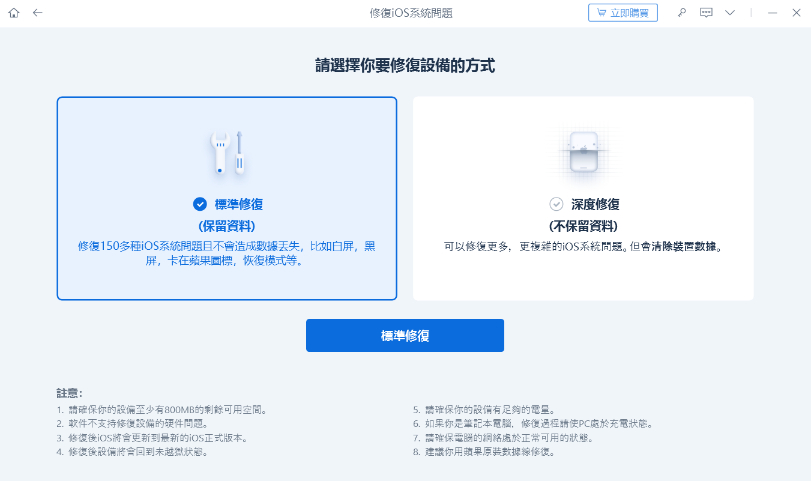Choose the 標準修復 (保留資料) card
The width and height of the screenshot is (811, 481).
click(x=227, y=198)
